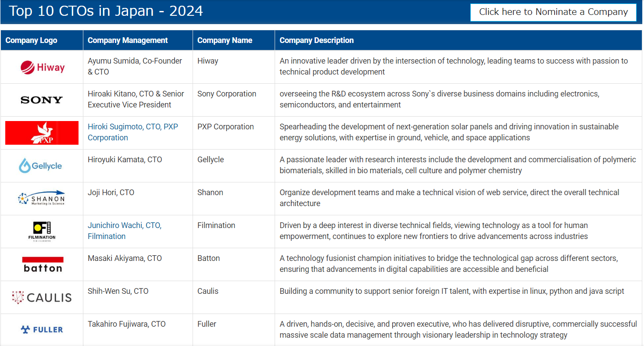Click Caulis description about senior foreign IT talent
Screen dimensions: 644x346
click(452, 291)
